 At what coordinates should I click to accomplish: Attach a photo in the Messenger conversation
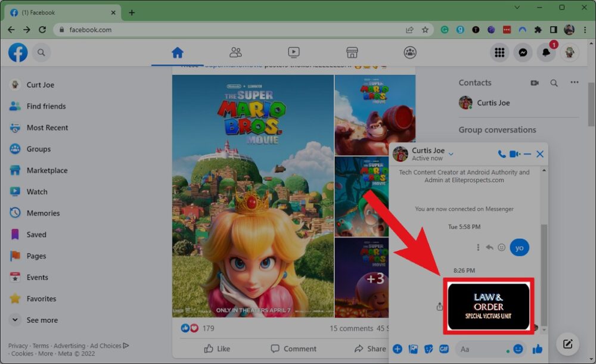point(413,349)
